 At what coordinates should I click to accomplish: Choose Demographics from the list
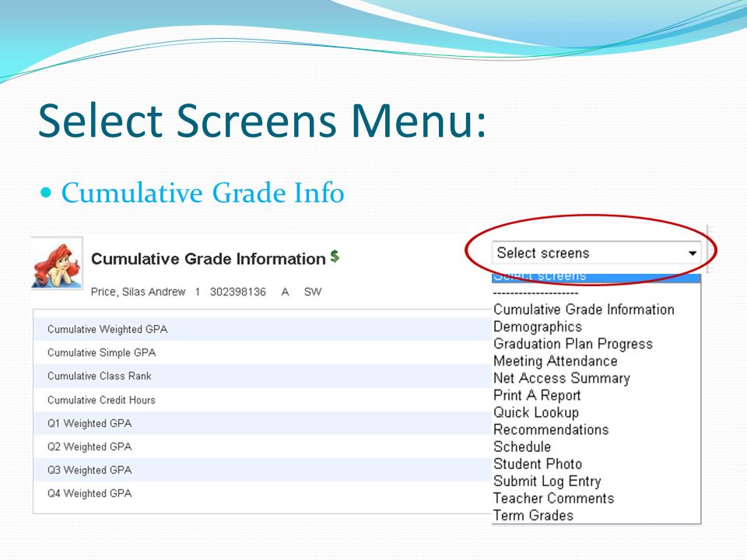(538, 327)
